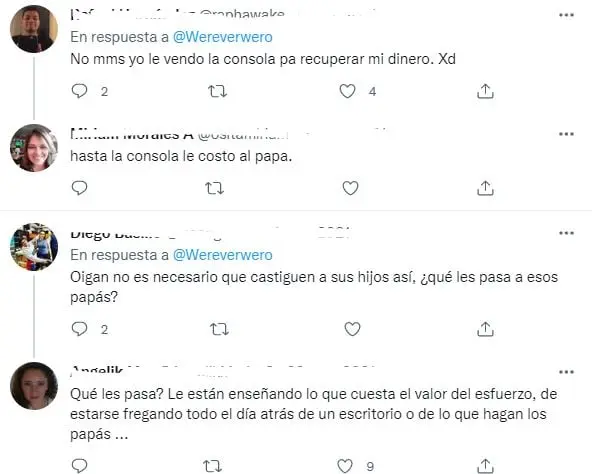Image resolution: width=592 pixels, height=474 pixels.
Task: Reply to the "No mms yo le vendo" tweet
Action: (79, 91)
